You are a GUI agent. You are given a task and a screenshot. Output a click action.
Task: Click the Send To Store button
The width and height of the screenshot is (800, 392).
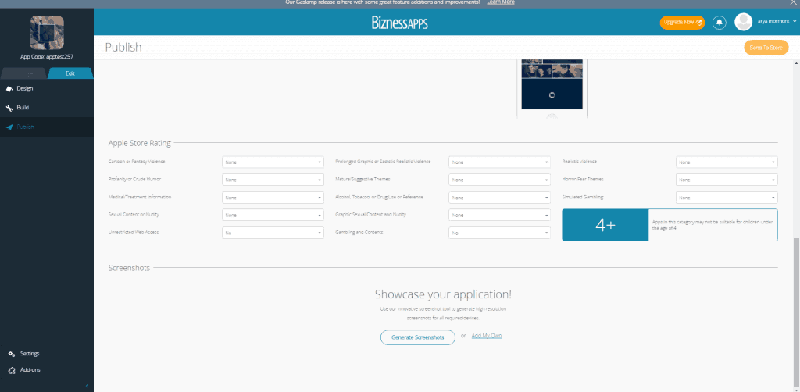(766, 47)
